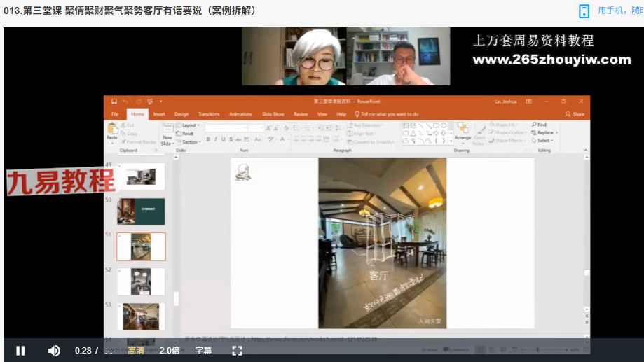Toggle Underline formatting
The image size is (644, 362).
224,139
